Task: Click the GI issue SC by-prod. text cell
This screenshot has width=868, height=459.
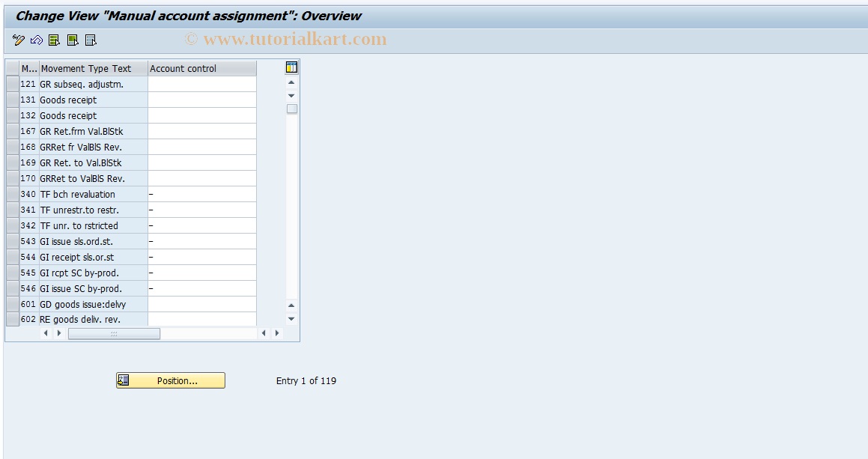Action: click(x=94, y=288)
